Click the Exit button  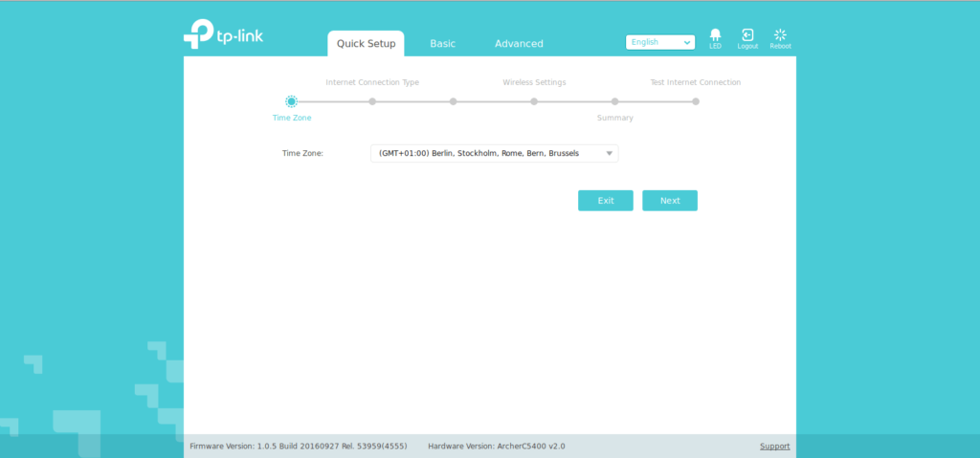pyautogui.click(x=605, y=201)
